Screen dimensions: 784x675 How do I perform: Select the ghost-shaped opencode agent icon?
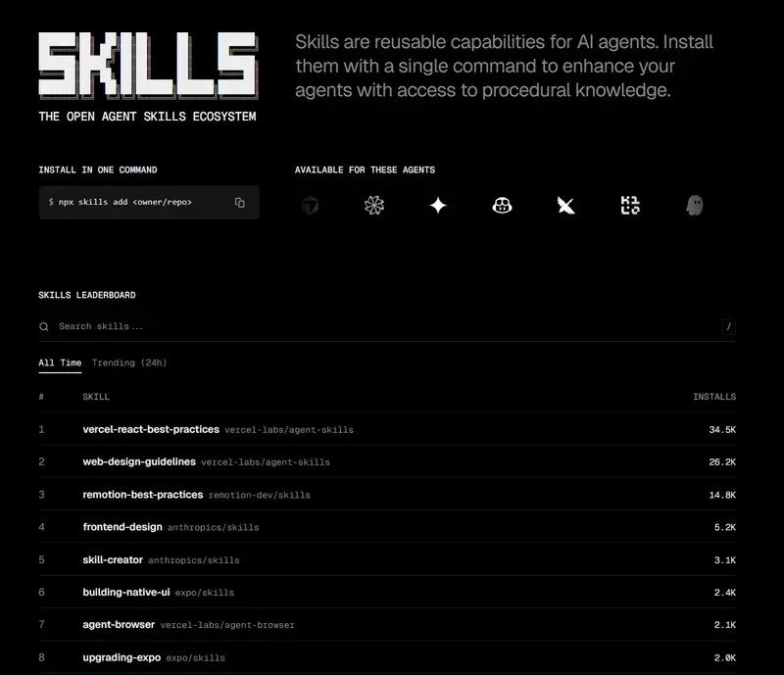coord(693,206)
